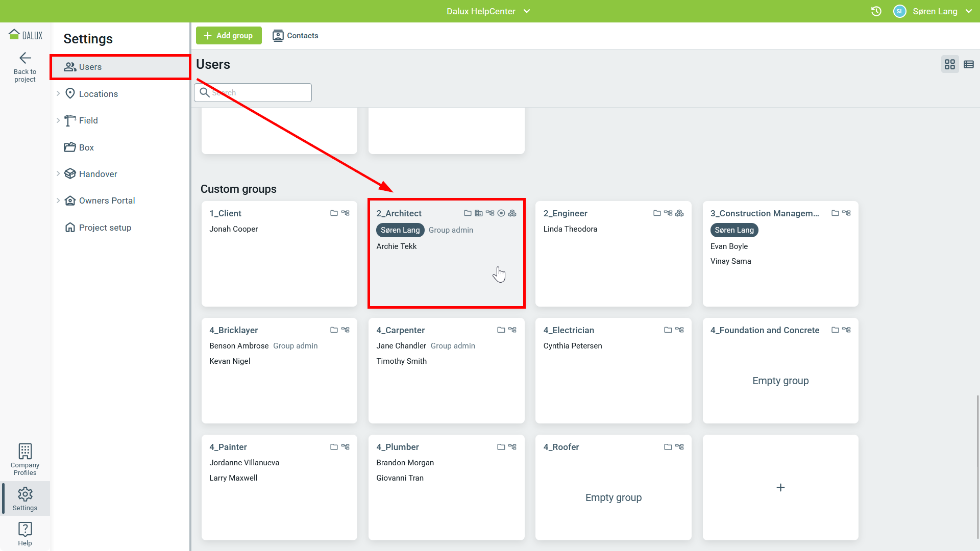Expand the Locations settings section
Viewport: 980px width, 551px height.
coord(58,94)
